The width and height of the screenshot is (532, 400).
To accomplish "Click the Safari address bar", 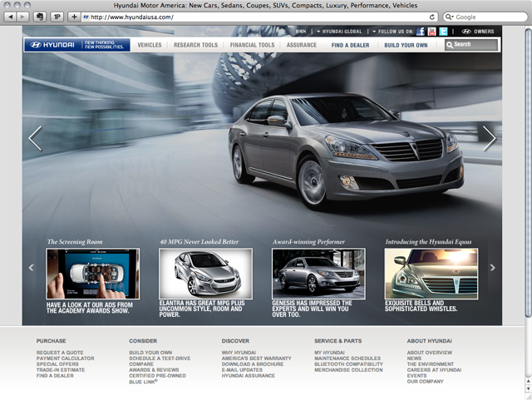I will click(259, 17).
